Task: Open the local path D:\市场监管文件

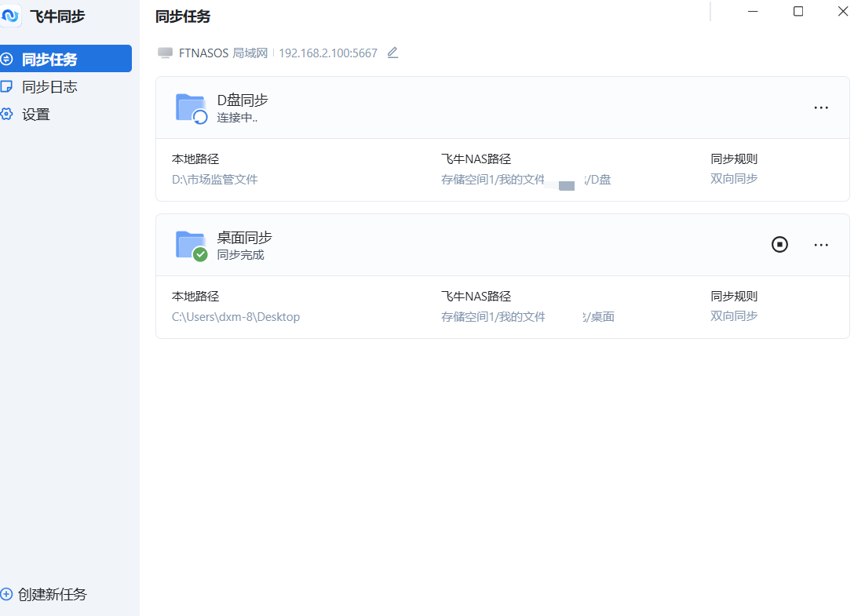Action: click(x=216, y=179)
